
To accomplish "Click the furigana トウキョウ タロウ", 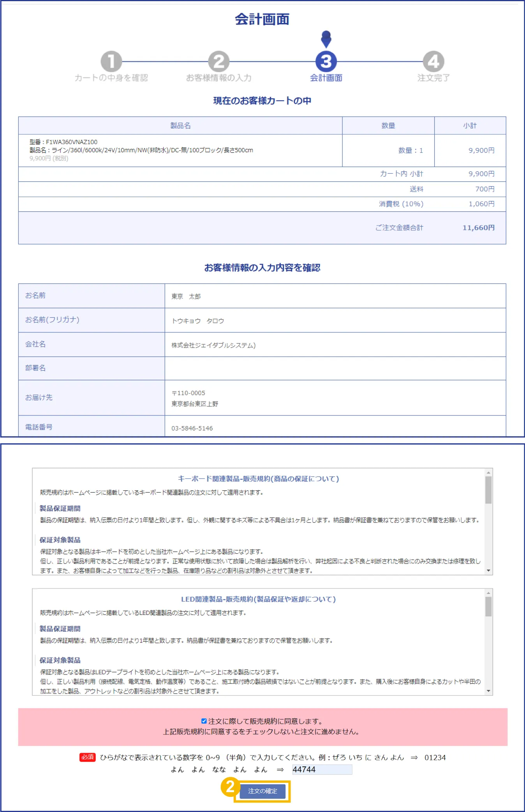I will pyautogui.click(x=198, y=321).
